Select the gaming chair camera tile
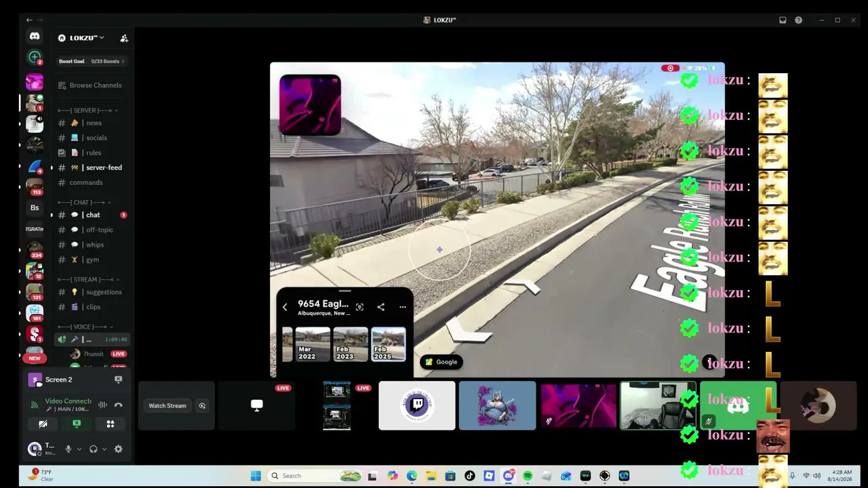 658,406
